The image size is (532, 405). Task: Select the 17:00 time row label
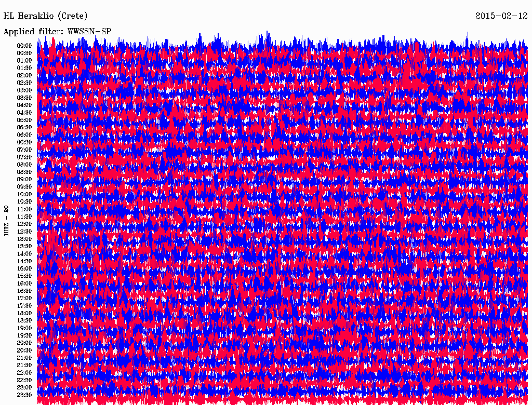[x=24, y=299]
